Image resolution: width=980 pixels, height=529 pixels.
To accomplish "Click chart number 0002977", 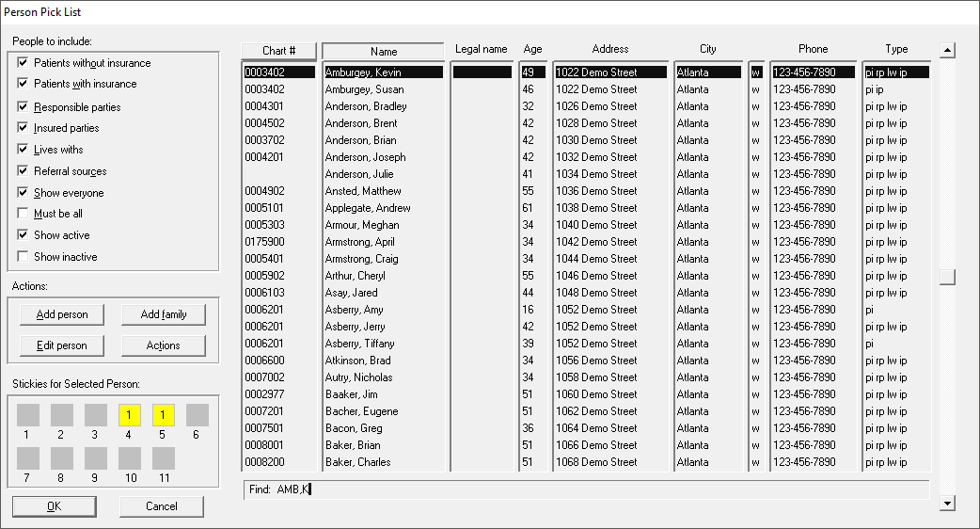I will coord(264,394).
